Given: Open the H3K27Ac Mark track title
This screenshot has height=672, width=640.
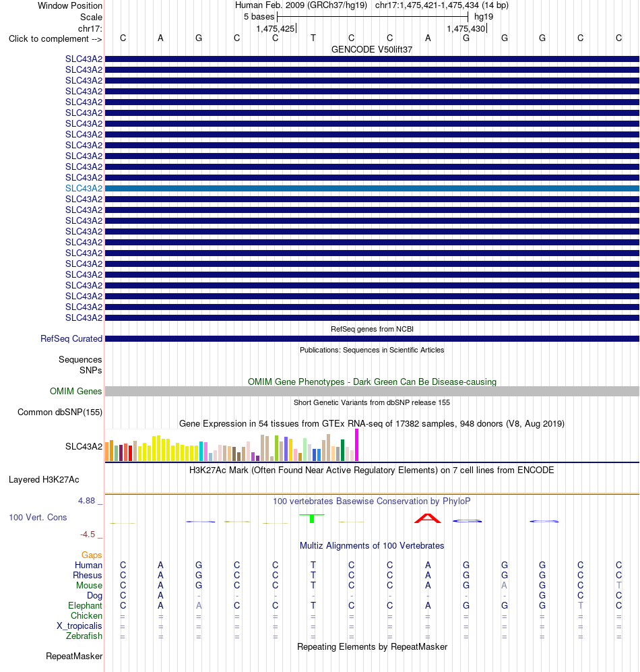Looking at the screenshot, I should click(372, 470).
